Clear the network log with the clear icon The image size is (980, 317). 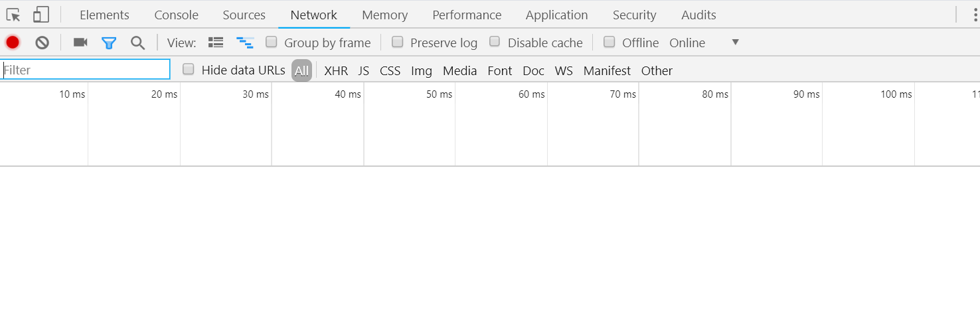click(42, 43)
